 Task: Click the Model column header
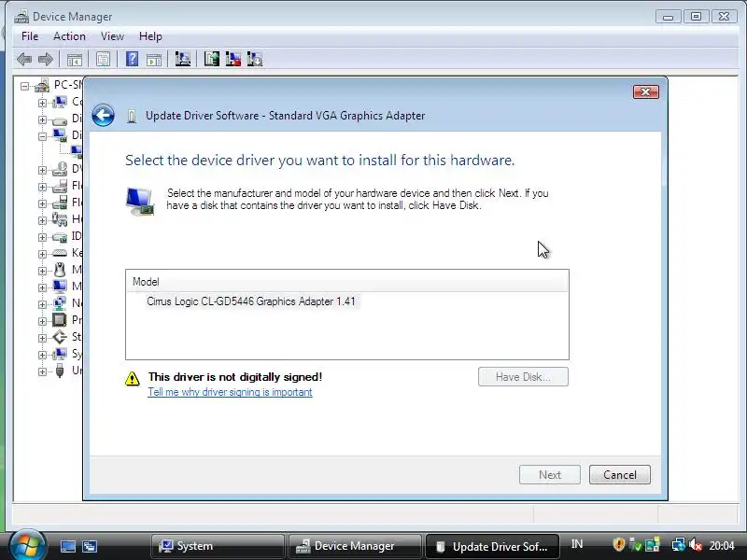(347, 282)
